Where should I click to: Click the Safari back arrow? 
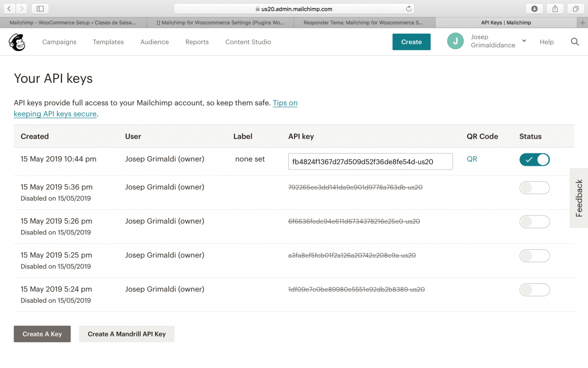(9, 8)
